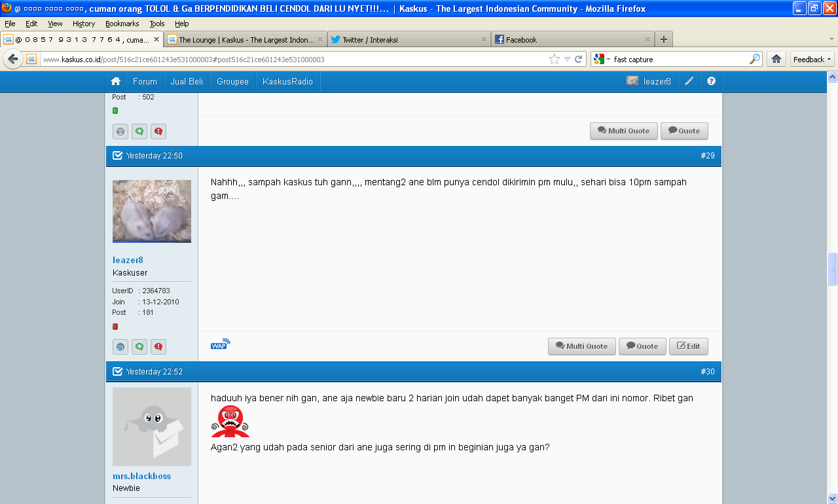The width and height of the screenshot is (838, 504).
Task: Give negative reputation on post #28
Action: 158,132
